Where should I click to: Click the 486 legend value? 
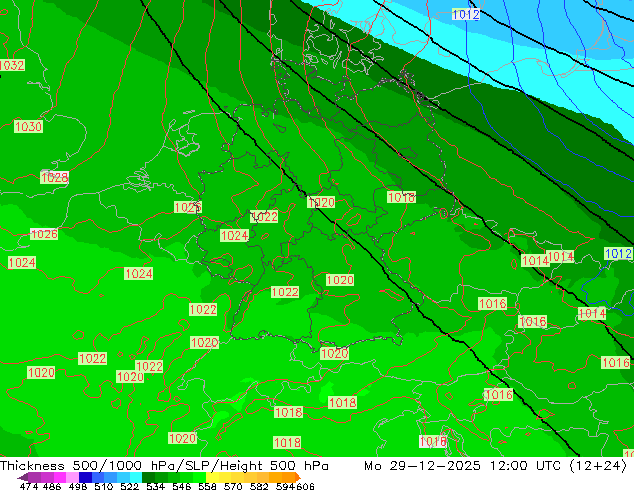pyautogui.click(x=52, y=486)
